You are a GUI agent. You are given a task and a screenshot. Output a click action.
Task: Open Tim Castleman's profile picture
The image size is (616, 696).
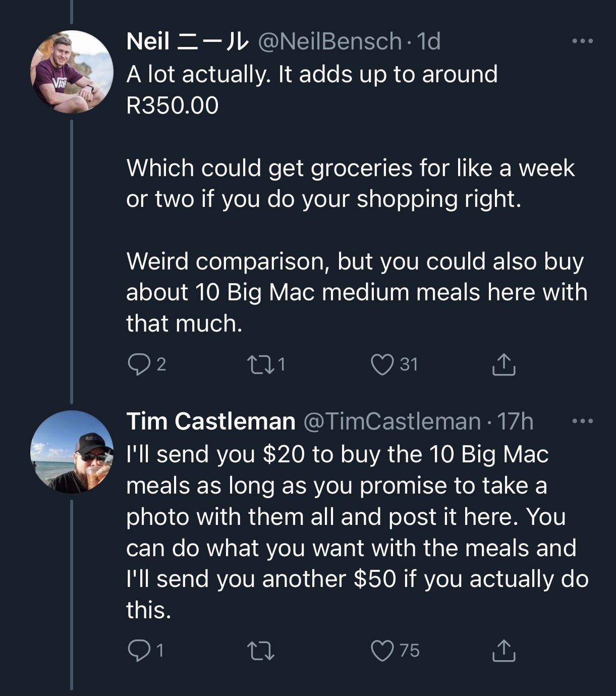point(72,452)
